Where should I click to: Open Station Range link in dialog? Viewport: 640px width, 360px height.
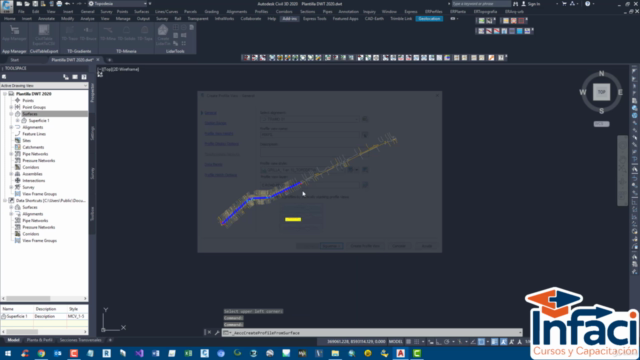(216, 123)
